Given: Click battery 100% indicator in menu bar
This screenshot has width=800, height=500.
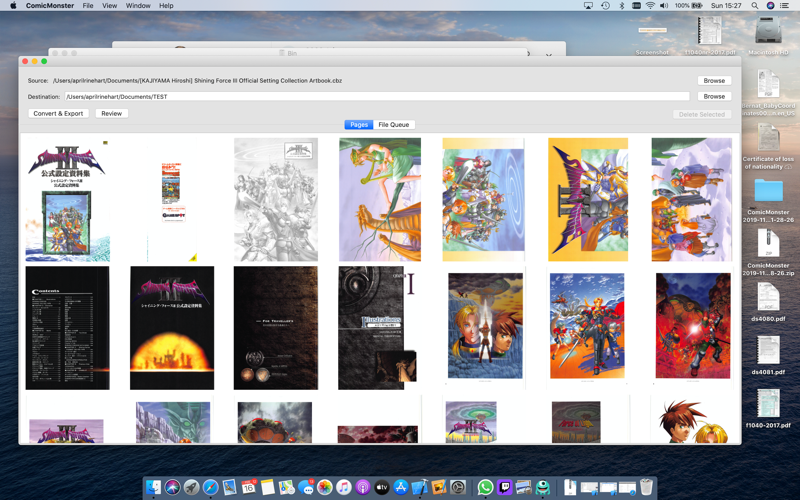Looking at the screenshot, I should (x=689, y=6).
